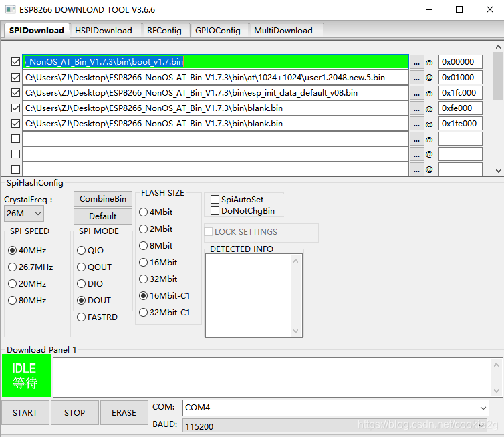
Task: Browse file for the 0x1fe000 row
Action: (x=416, y=124)
